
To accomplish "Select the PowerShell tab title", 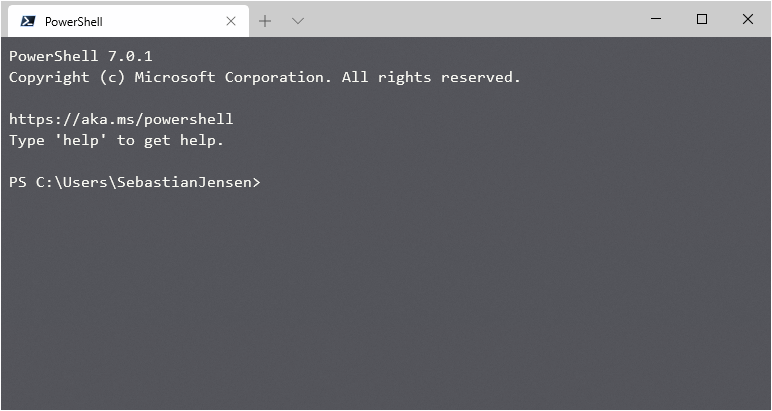I will [x=74, y=21].
